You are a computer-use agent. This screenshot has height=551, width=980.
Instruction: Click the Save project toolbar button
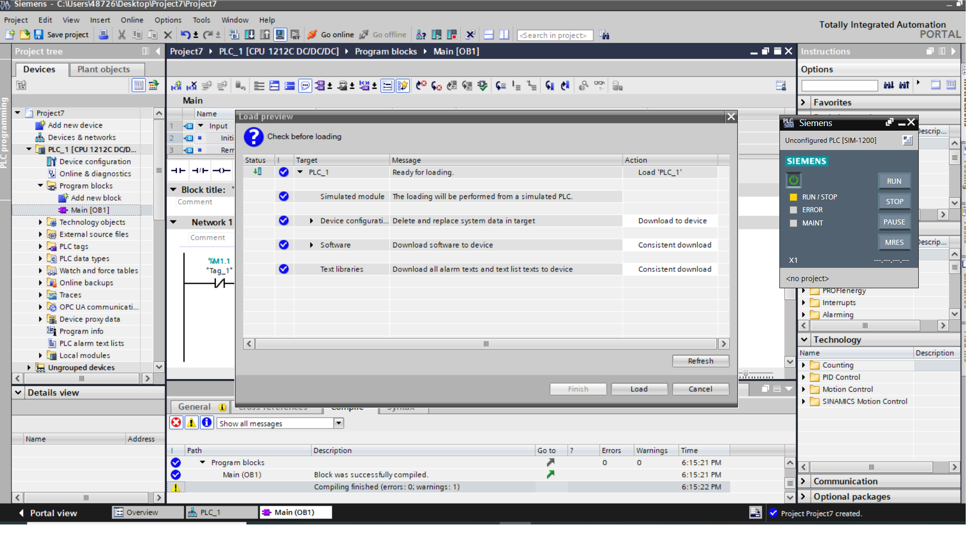[61, 35]
